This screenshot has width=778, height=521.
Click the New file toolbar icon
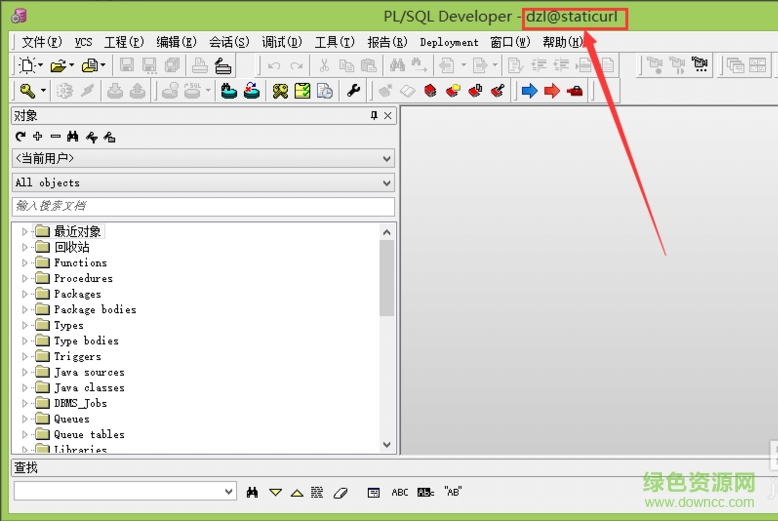(x=27, y=66)
